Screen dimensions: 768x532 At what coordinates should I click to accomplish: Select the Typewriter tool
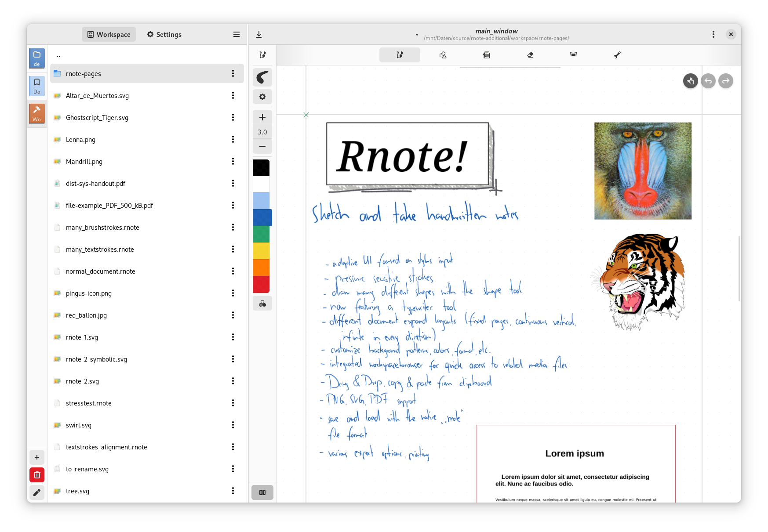(487, 55)
